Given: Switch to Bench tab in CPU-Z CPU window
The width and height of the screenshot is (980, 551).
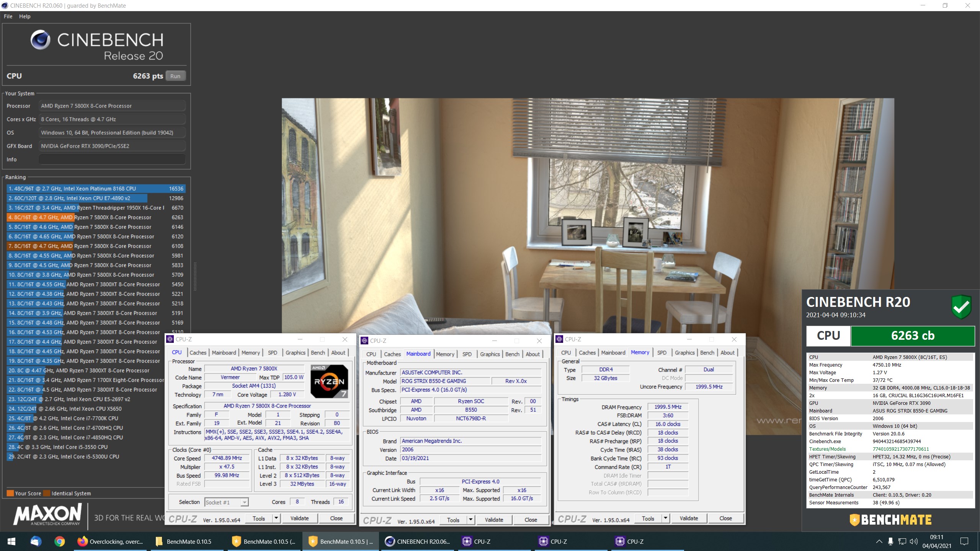Looking at the screenshot, I should pyautogui.click(x=318, y=352).
